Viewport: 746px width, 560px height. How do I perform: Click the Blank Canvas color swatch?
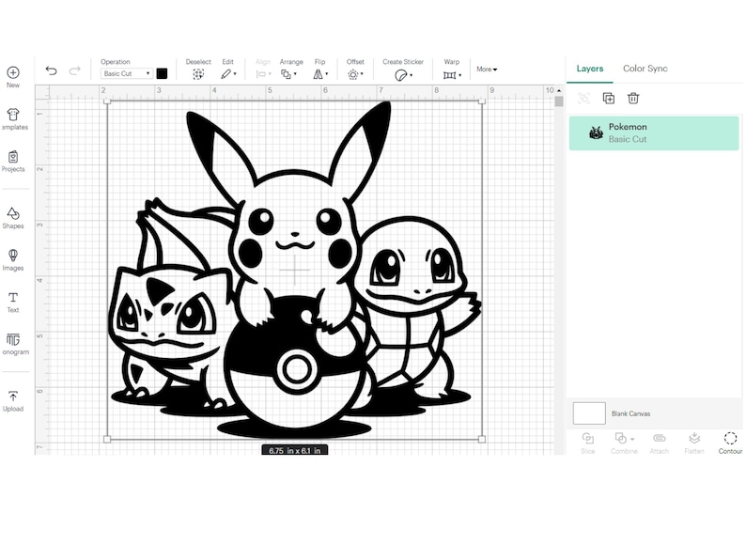(589, 413)
